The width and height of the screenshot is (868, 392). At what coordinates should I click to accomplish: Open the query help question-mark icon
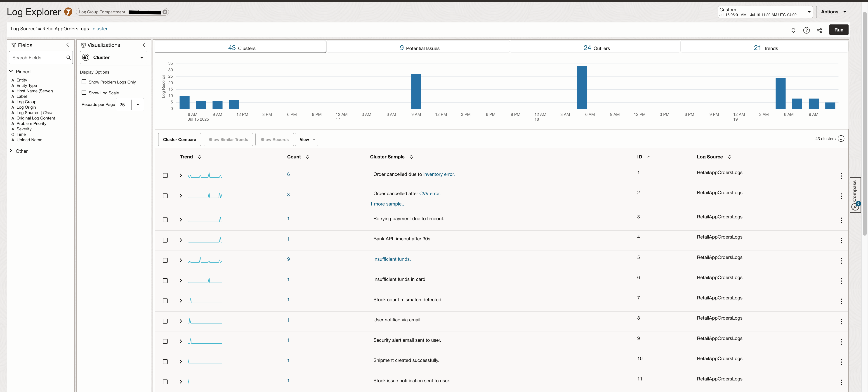pos(806,30)
